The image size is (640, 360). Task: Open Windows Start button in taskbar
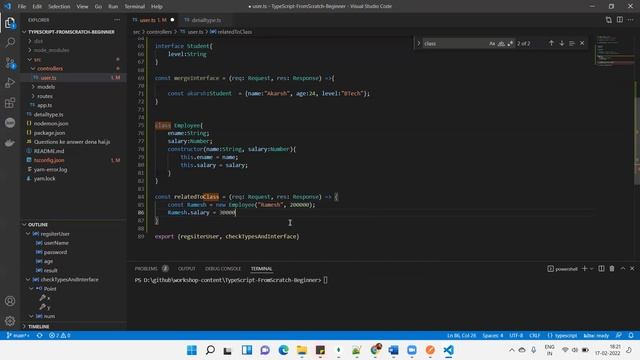(191, 350)
